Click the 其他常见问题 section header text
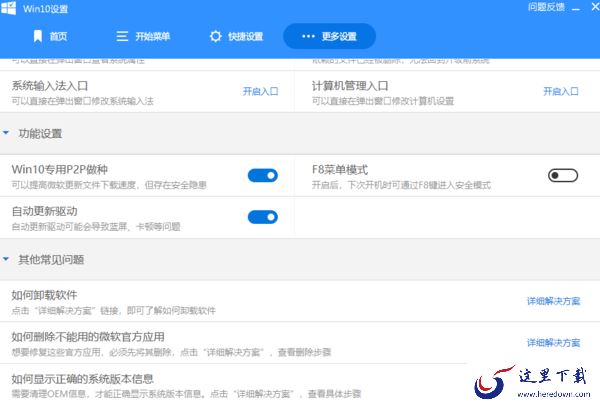This screenshot has height=402, width=600. (51, 260)
